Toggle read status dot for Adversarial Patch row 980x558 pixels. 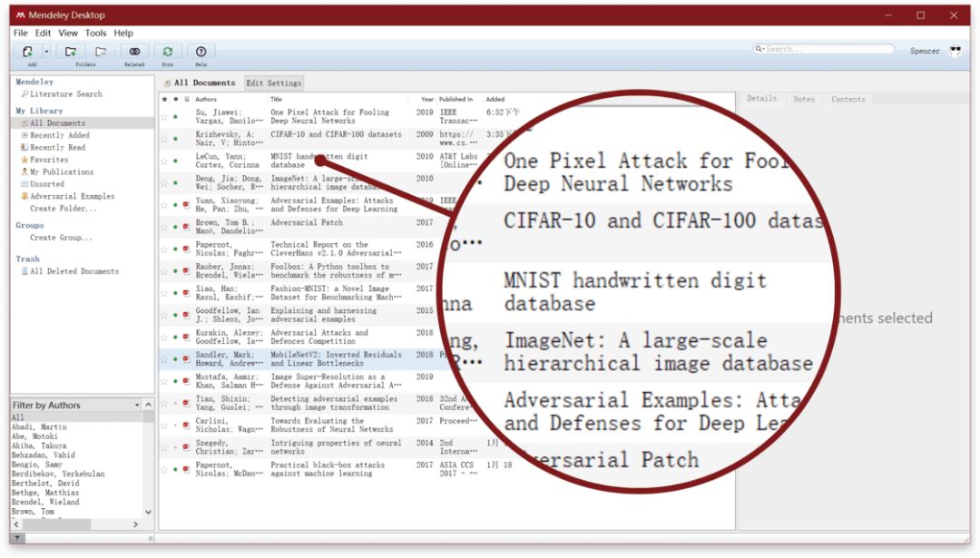pos(176,227)
